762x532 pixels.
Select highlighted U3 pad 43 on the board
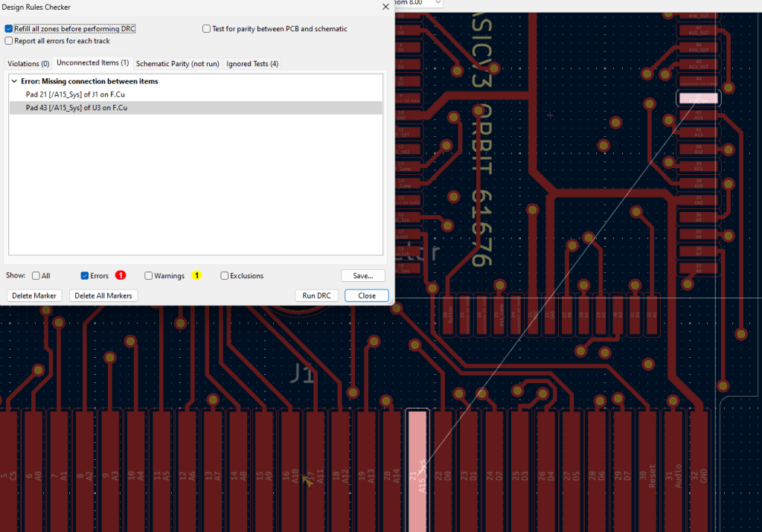click(698, 98)
